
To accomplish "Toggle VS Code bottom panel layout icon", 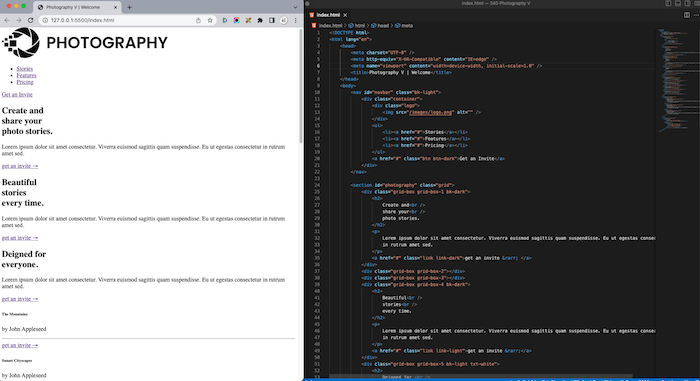I will click(678, 3).
